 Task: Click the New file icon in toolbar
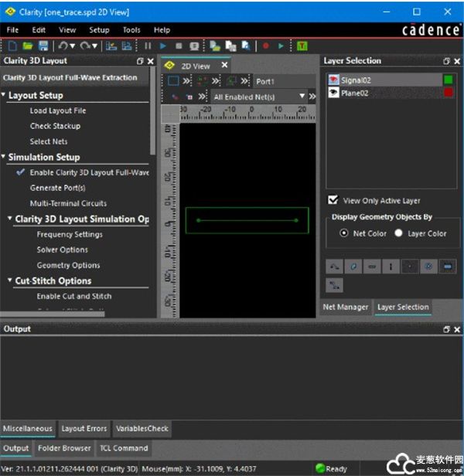(x=12, y=46)
